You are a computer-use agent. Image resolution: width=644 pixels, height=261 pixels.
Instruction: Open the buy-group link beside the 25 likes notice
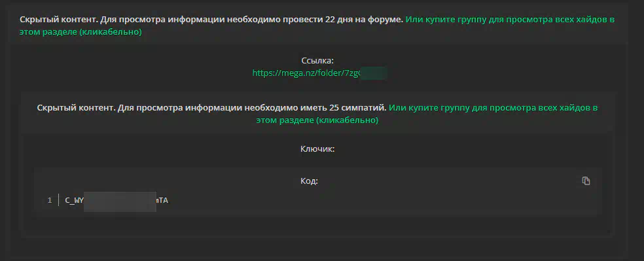[x=426, y=114]
